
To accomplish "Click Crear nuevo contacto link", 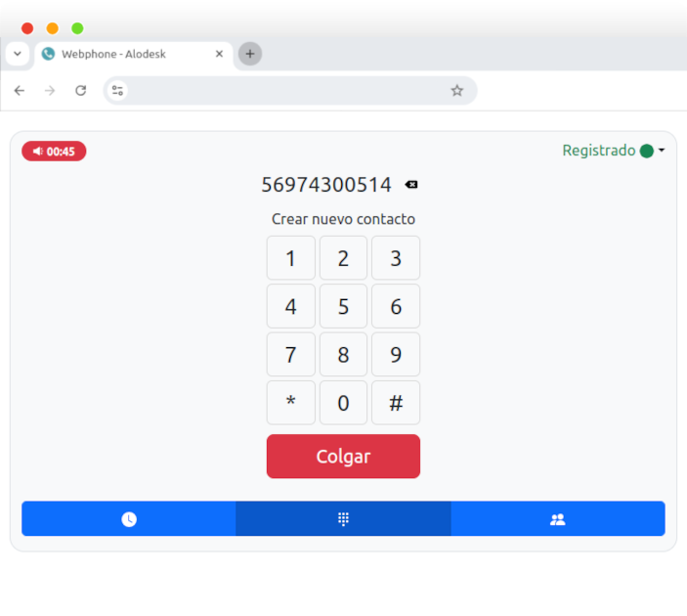I will coord(343,219).
